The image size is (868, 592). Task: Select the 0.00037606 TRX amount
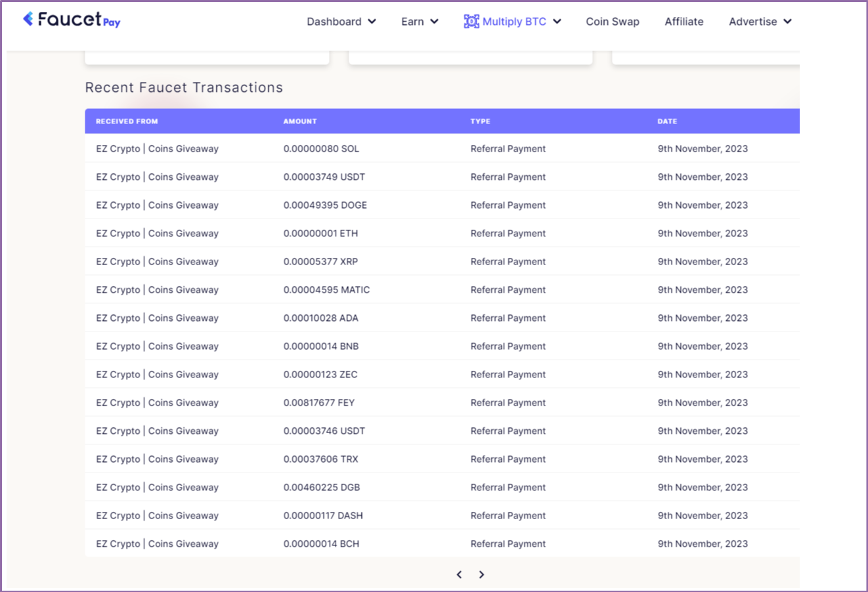coord(321,459)
